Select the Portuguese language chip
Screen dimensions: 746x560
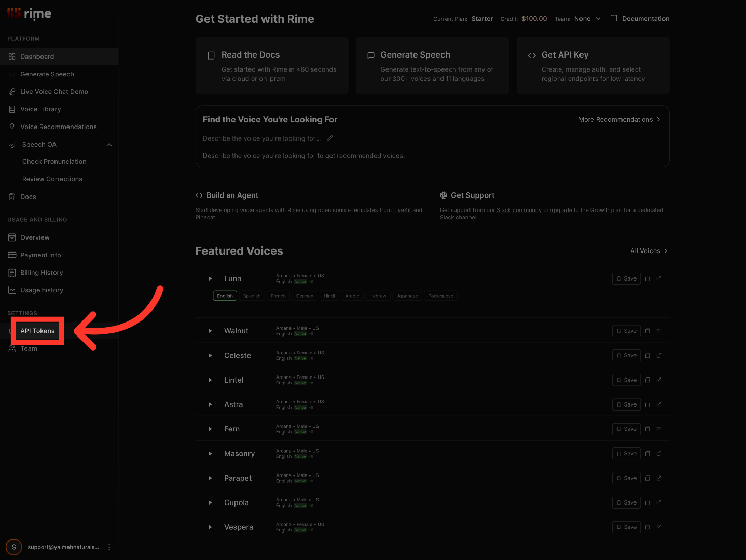click(x=441, y=296)
